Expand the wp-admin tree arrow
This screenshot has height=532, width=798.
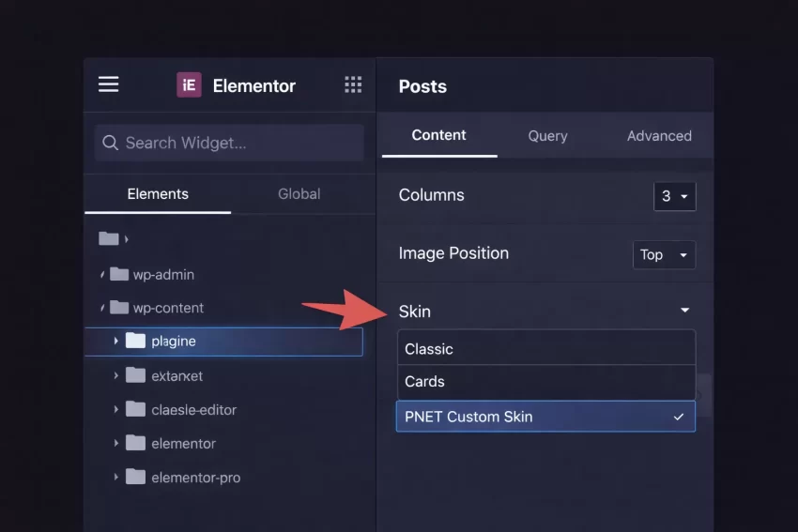pyautogui.click(x=102, y=275)
